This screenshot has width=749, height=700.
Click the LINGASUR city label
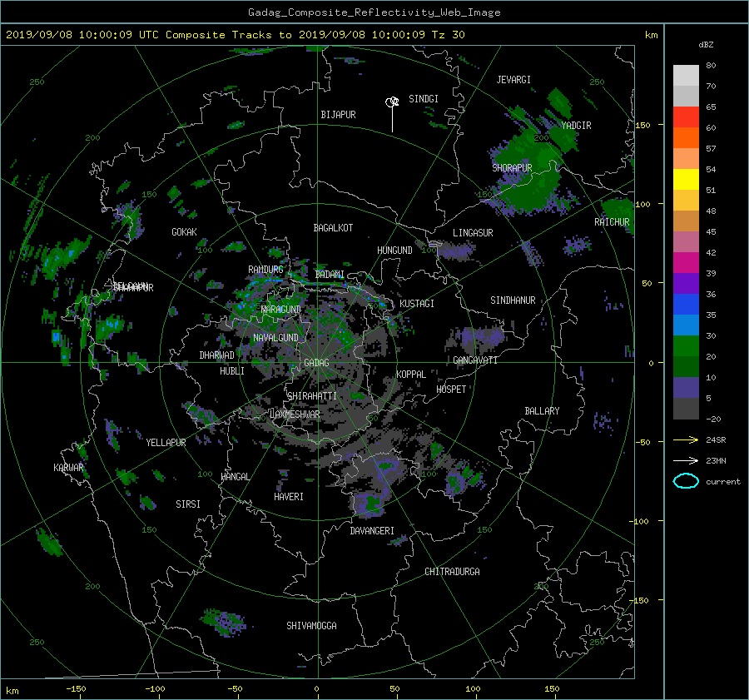(x=473, y=233)
